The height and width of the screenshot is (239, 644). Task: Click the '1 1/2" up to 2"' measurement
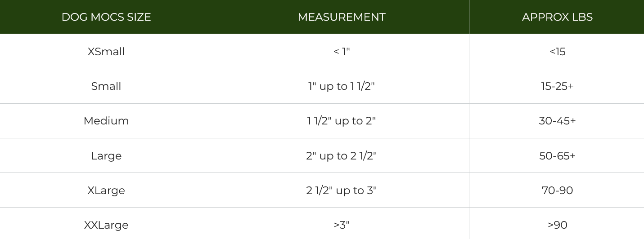click(x=342, y=121)
